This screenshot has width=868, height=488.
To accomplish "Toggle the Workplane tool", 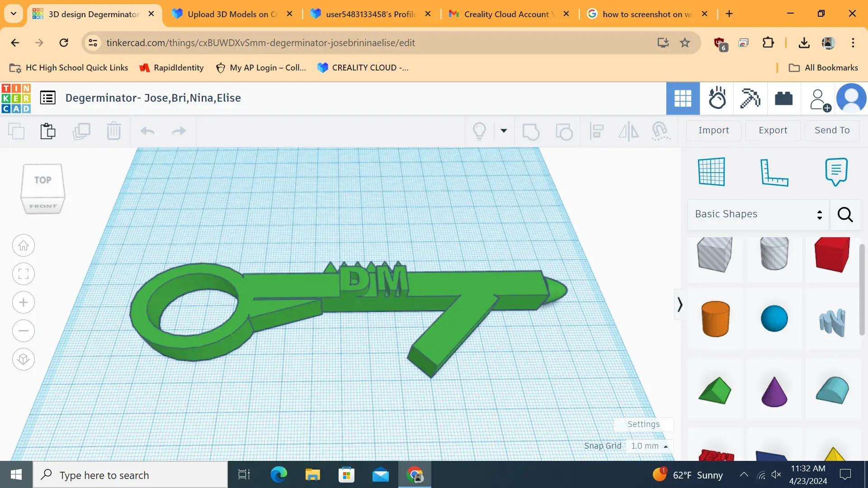I will pyautogui.click(x=712, y=172).
